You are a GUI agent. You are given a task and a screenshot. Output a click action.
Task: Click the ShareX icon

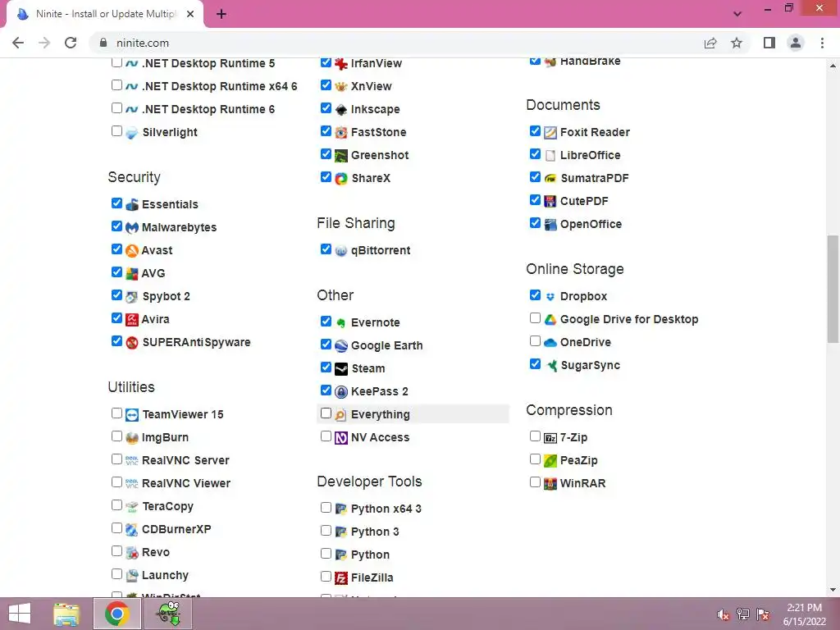[x=341, y=178]
